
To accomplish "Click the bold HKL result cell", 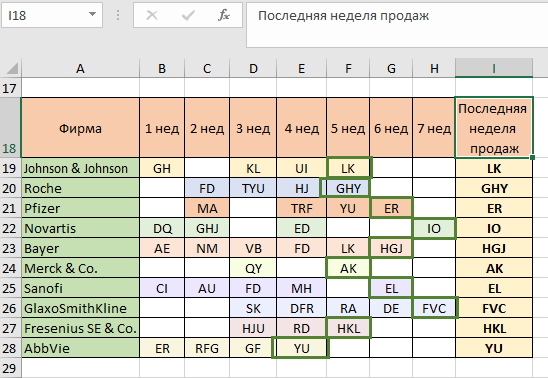I will 494,328.
